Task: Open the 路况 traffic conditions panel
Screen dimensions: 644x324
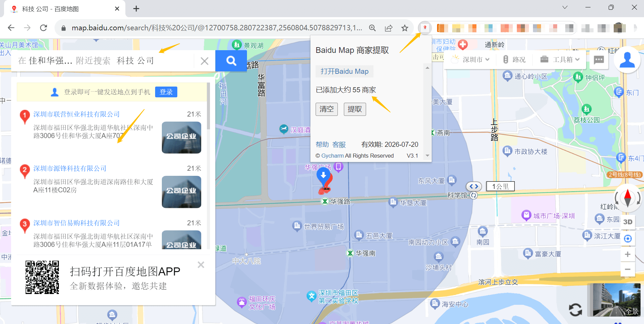Action: point(514,59)
